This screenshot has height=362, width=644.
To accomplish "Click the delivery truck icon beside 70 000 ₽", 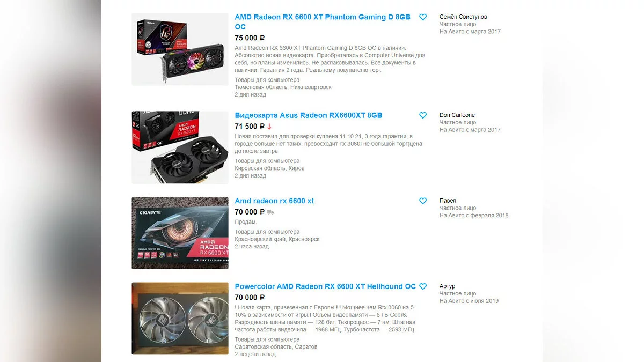I will click(x=270, y=212).
